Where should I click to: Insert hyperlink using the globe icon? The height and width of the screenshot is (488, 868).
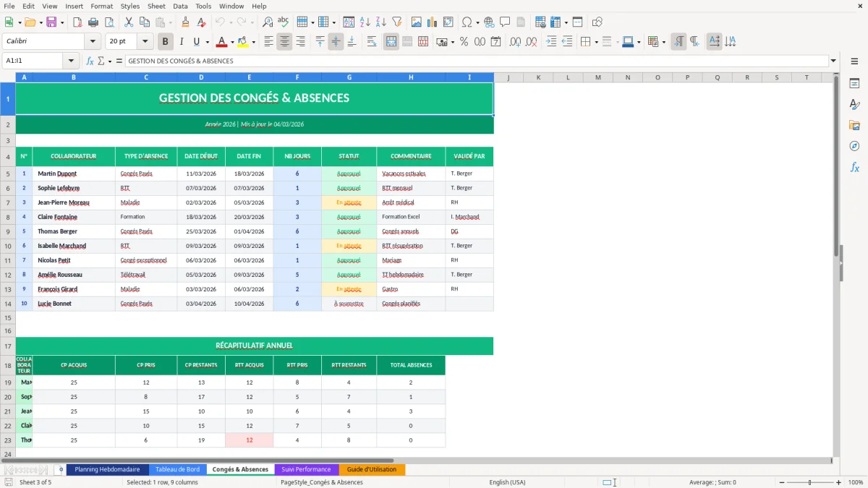(x=489, y=22)
